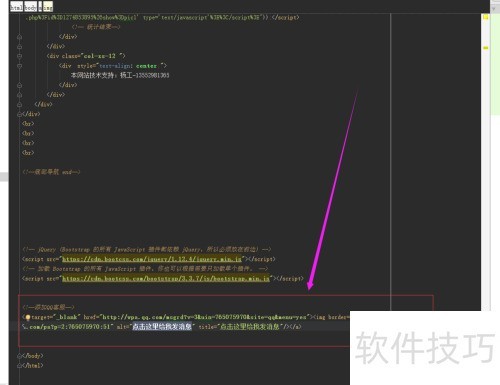Viewport: 500px width, 385px height.
Task: Click the first br tag line
Action: pos(28,124)
